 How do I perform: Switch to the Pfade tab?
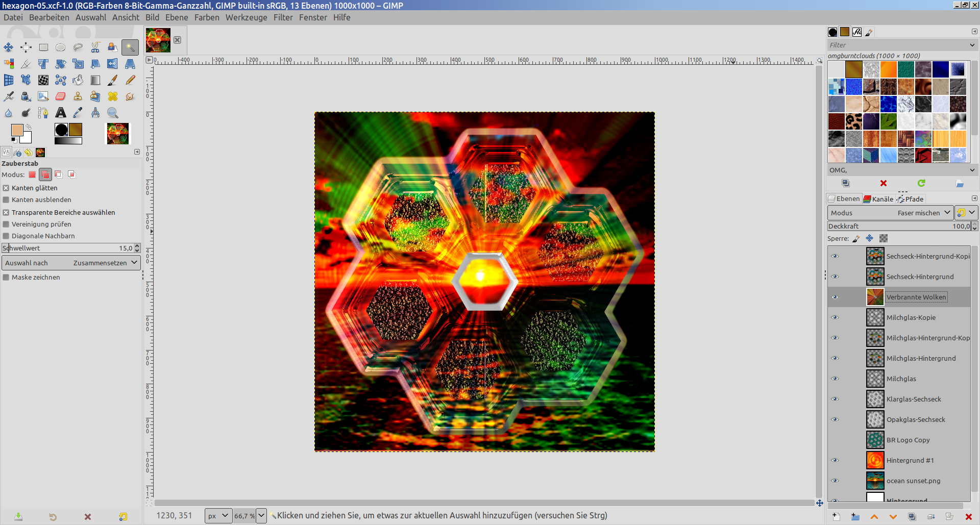click(910, 199)
